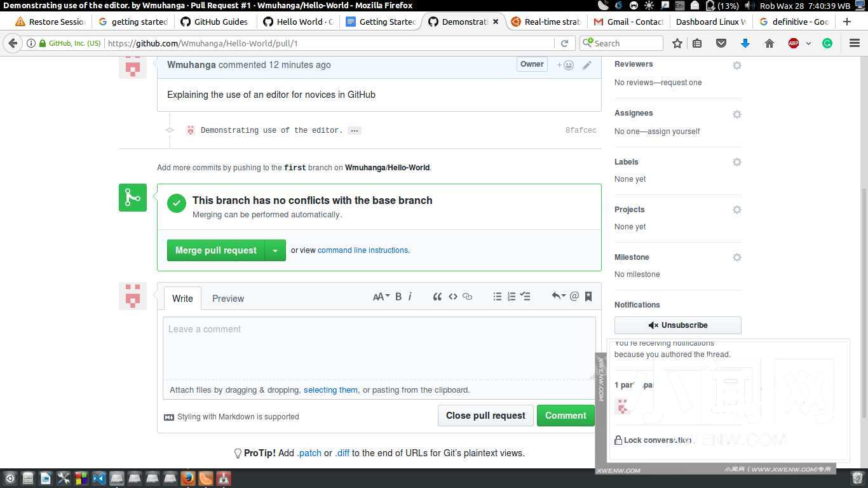Reload the page in the URL bar
This screenshot has width=868, height=488.
click(564, 43)
